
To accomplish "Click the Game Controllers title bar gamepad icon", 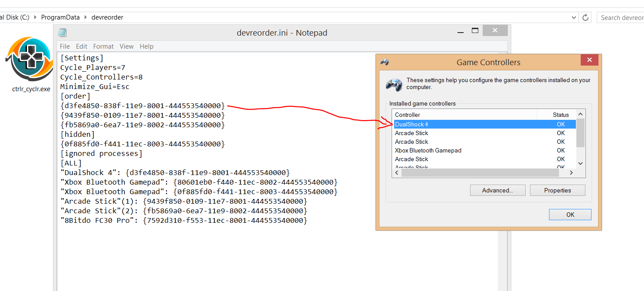I will 384,62.
